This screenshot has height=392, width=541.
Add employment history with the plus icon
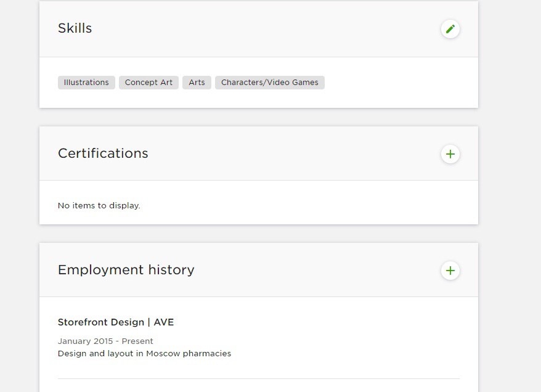[x=450, y=270]
